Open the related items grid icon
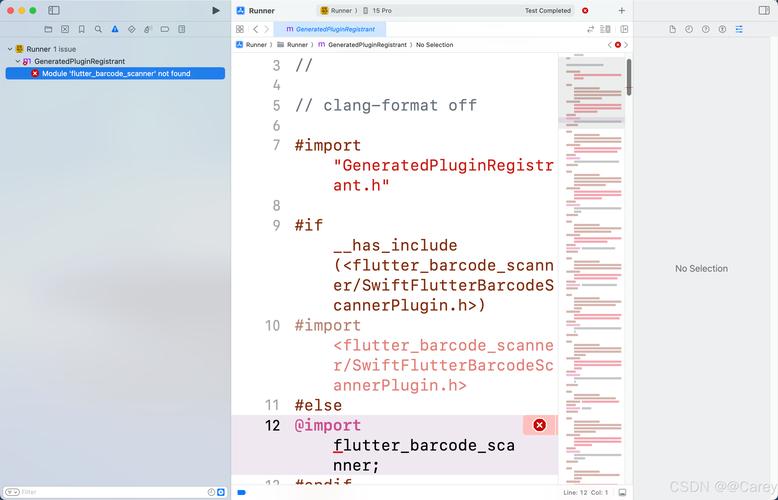This screenshot has height=500, width=778. (x=240, y=30)
